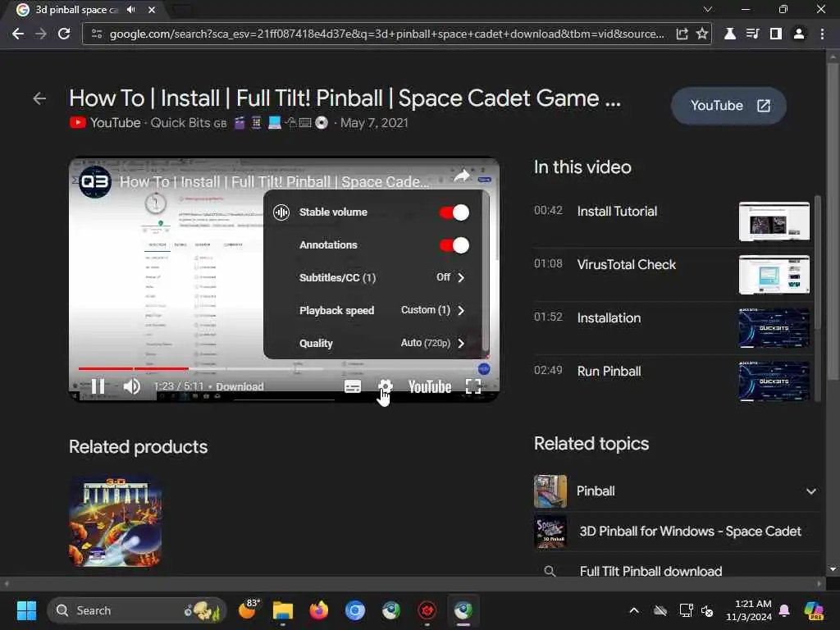Screen dimensions: 840x630
Task: Search Full Tilt Pinball download
Action: pos(651,571)
